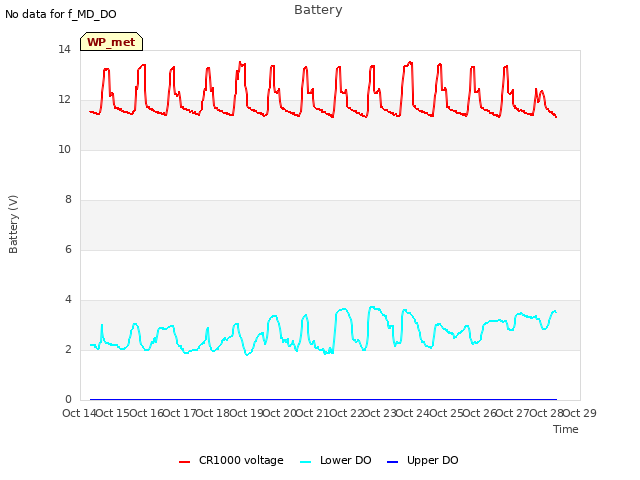Image resolution: width=640 pixels, height=480 pixels.
Task: Click the blue Upper DO legend swatch
Action: pos(392,462)
